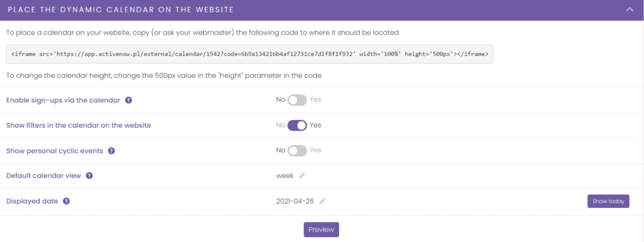Screen dimensions: 644x242
Task: Edit default calendar view with the pencil icon
Action: coord(302,176)
